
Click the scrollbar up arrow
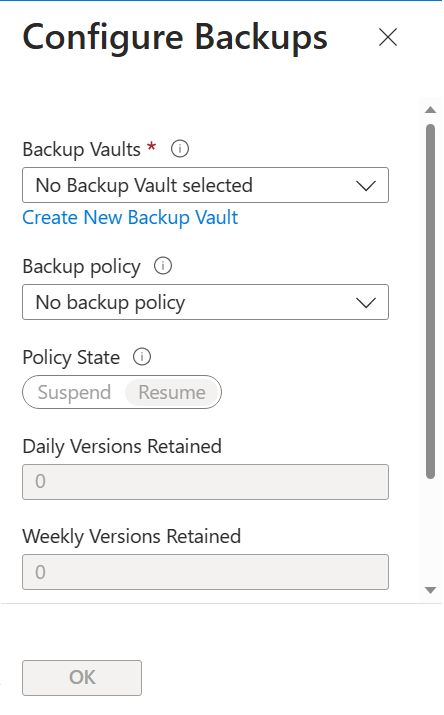pyautogui.click(x=430, y=110)
